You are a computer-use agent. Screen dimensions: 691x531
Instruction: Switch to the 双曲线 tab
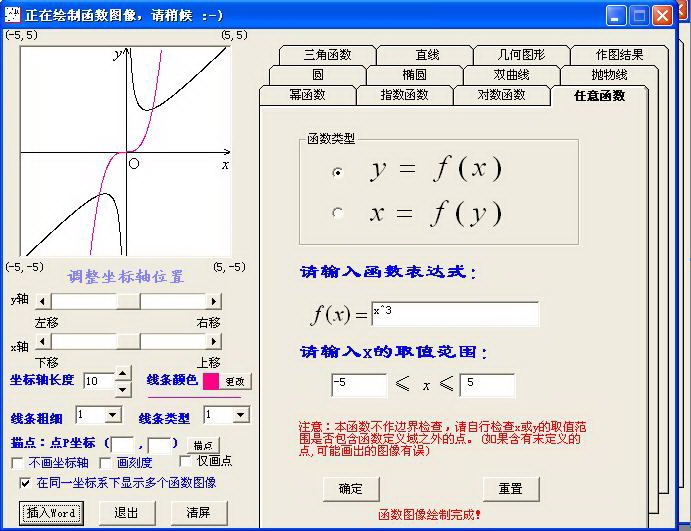coord(511,74)
